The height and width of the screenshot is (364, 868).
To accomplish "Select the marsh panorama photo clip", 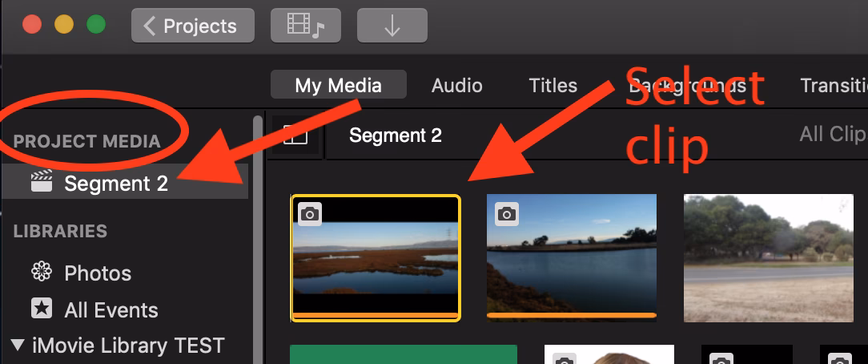I will (376, 258).
